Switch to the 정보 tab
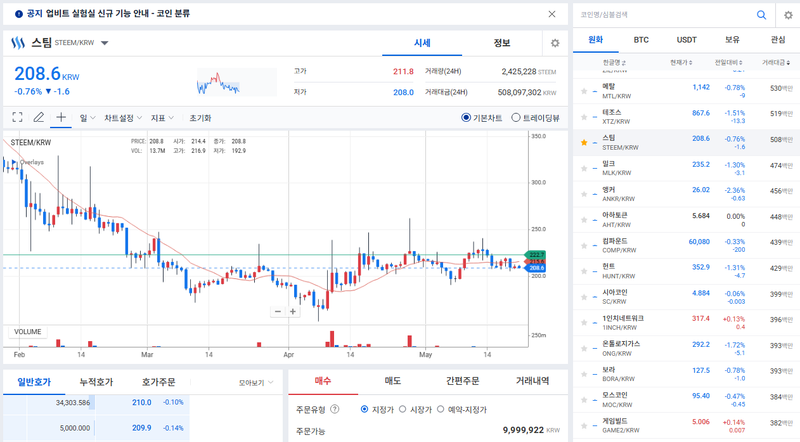The width and height of the screenshot is (800, 442). pos(502,43)
